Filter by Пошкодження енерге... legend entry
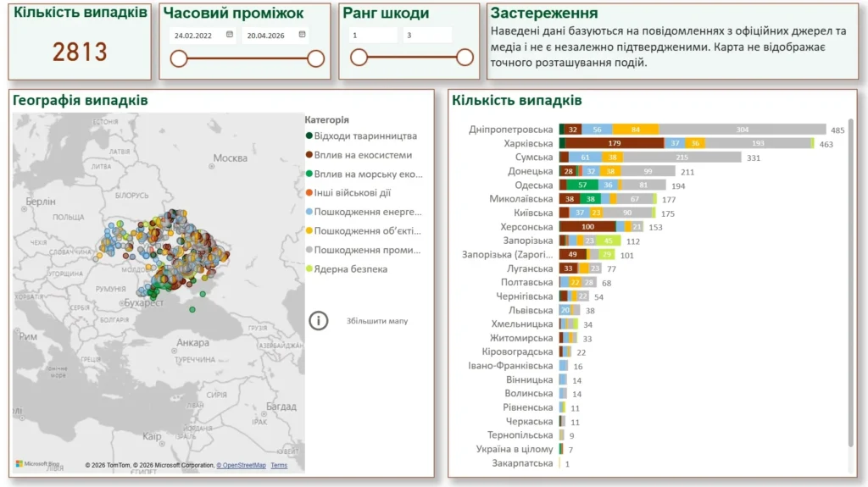The height and width of the screenshot is (487, 868). tap(367, 212)
